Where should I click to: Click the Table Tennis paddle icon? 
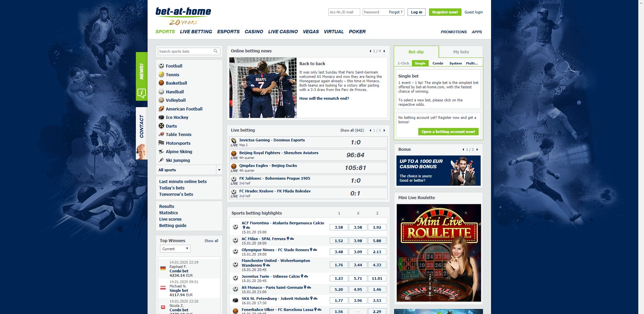click(x=161, y=134)
